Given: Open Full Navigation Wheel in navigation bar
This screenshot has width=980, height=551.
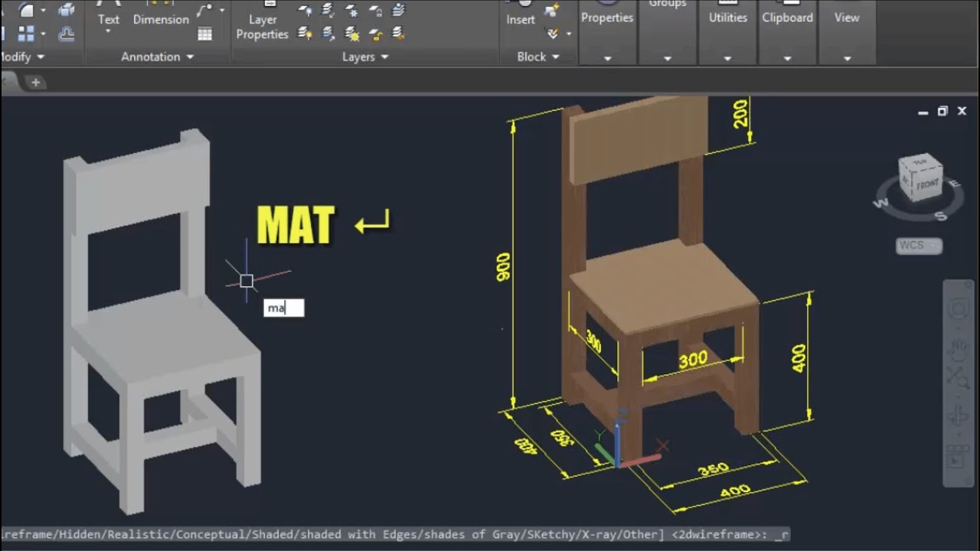Looking at the screenshot, I should 958,310.
